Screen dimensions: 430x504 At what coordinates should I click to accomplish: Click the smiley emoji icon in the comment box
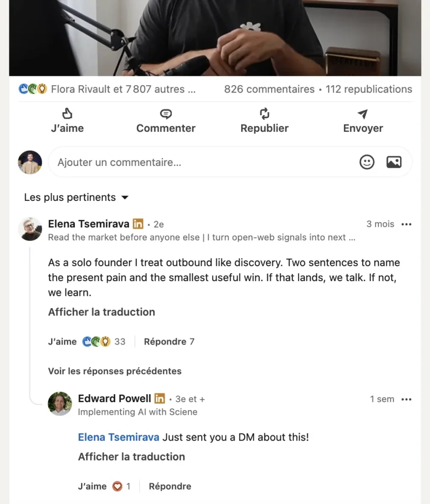(367, 161)
